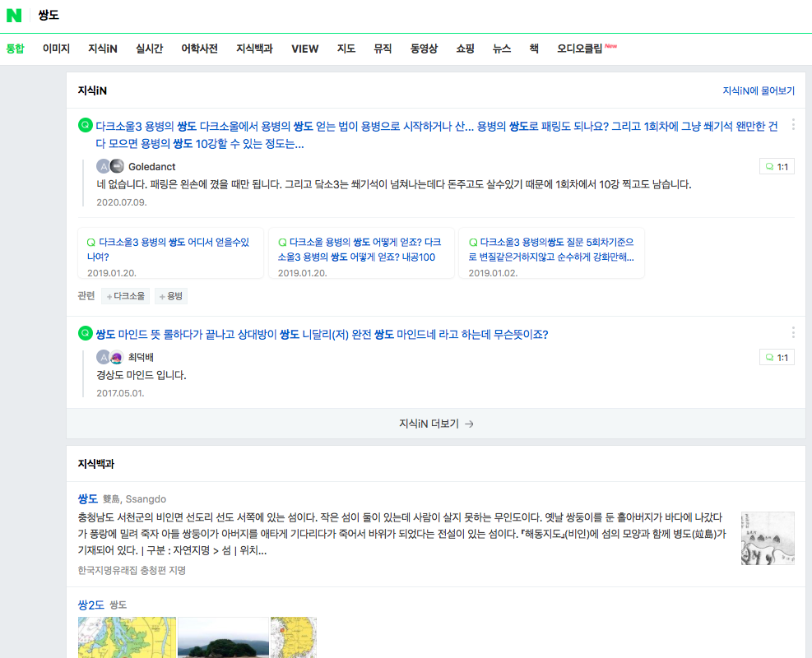This screenshot has height=658, width=812.
Task: Click the 1:1 button on 최덕배's answer
Action: point(777,357)
